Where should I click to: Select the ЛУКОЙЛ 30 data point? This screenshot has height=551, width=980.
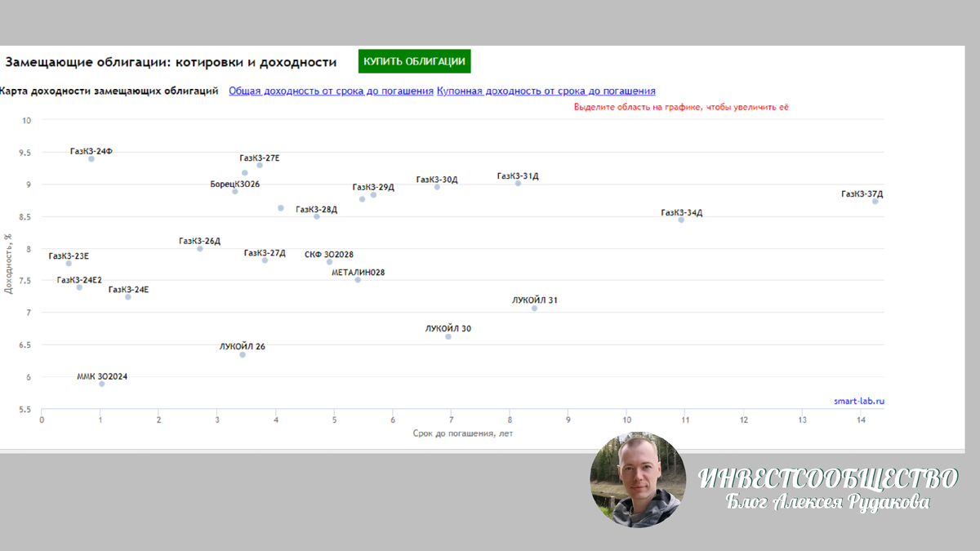[x=448, y=336]
